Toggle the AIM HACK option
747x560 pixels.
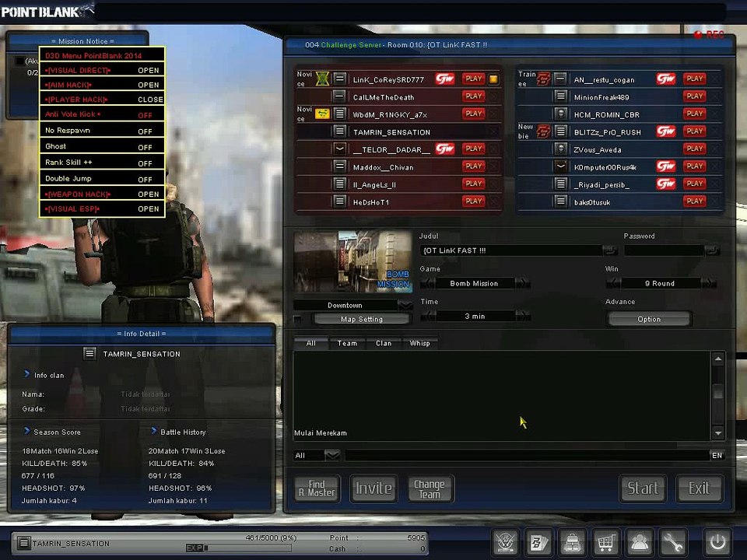tap(102, 85)
